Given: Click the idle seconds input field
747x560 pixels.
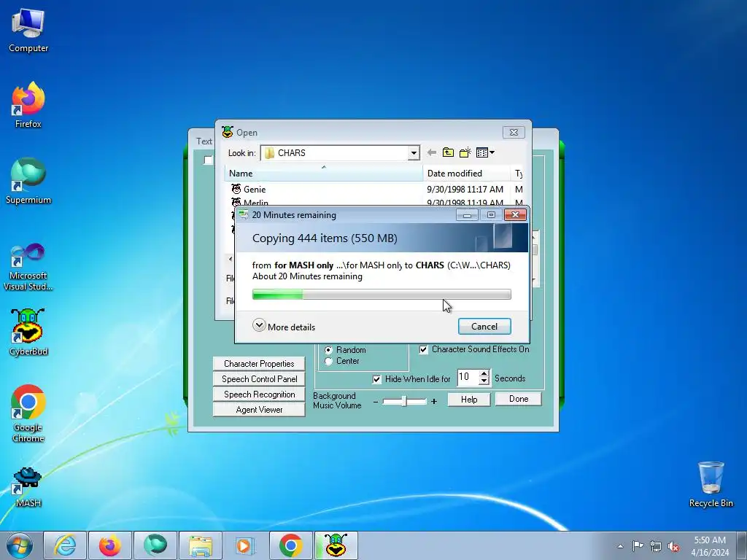Looking at the screenshot, I should pyautogui.click(x=468, y=377).
